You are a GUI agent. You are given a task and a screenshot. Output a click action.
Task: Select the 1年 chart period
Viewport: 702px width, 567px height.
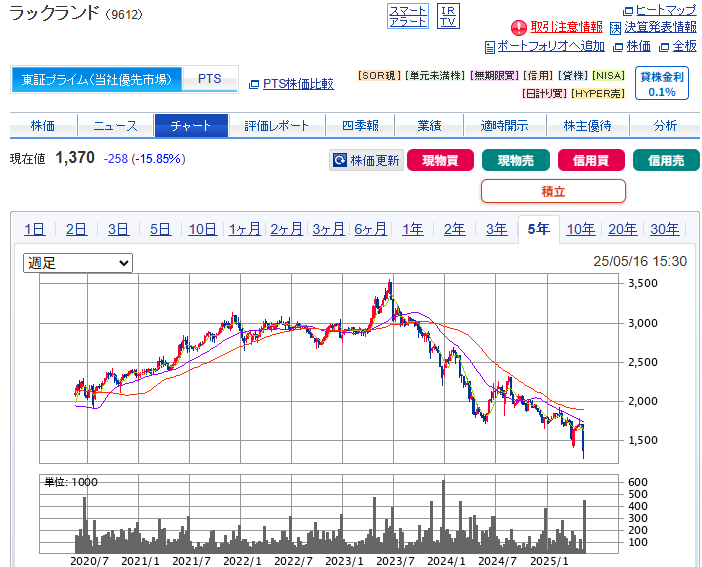(412, 229)
